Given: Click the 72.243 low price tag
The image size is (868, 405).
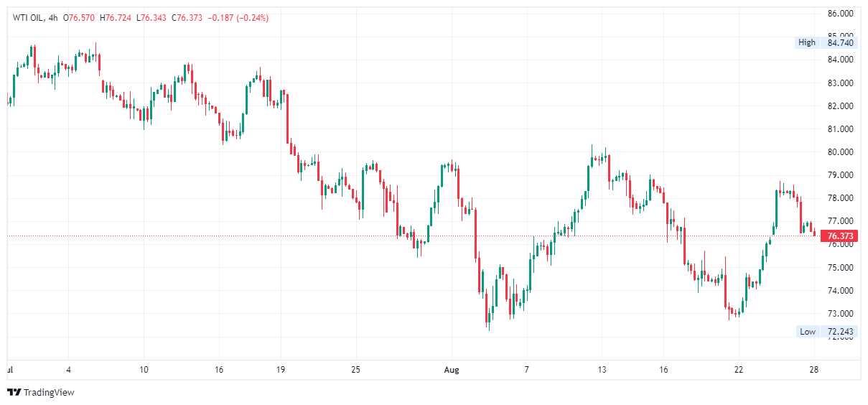Looking at the screenshot, I should pyautogui.click(x=840, y=331).
